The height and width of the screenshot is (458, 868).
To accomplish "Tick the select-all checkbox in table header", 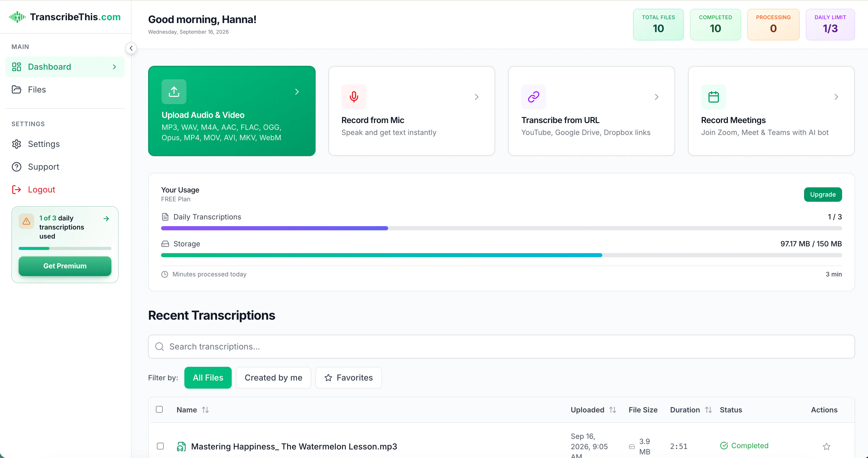I will click(159, 410).
